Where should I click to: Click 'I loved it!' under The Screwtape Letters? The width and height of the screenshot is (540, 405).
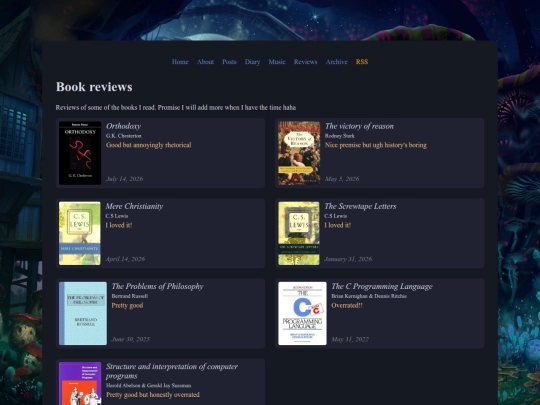(x=338, y=225)
